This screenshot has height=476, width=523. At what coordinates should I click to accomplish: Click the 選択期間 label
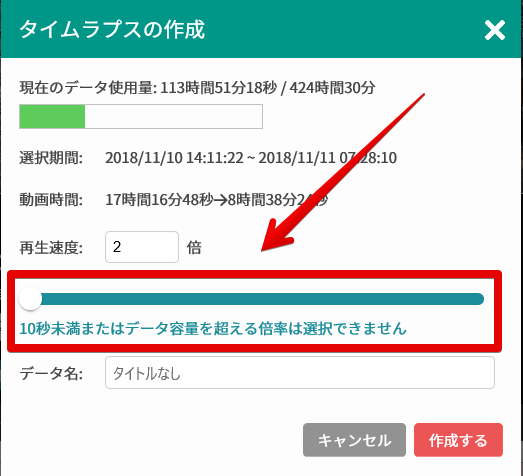point(51,158)
